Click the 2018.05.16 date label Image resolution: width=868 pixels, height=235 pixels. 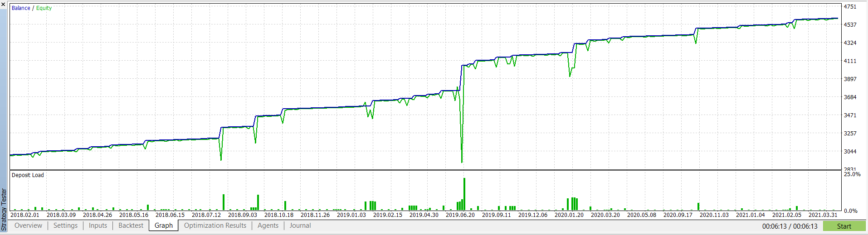[134, 215]
